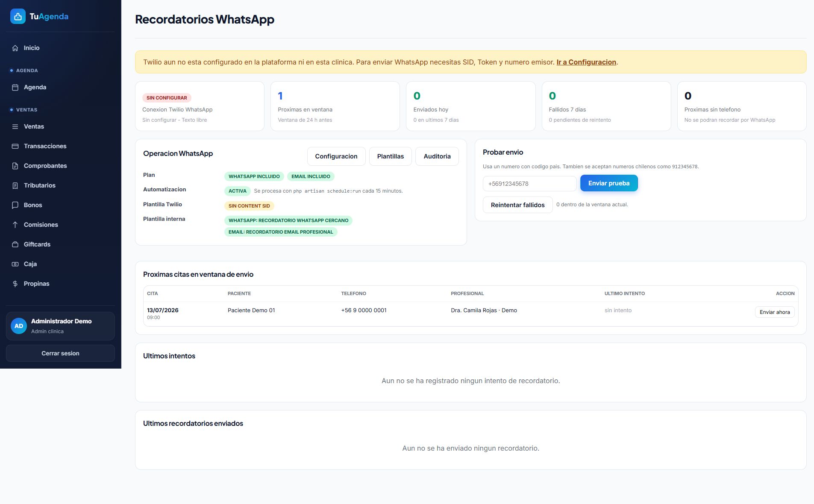Viewport: 814px width, 504px height.
Task: Click the Administrador Demo profile card
Action: tap(60, 326)
